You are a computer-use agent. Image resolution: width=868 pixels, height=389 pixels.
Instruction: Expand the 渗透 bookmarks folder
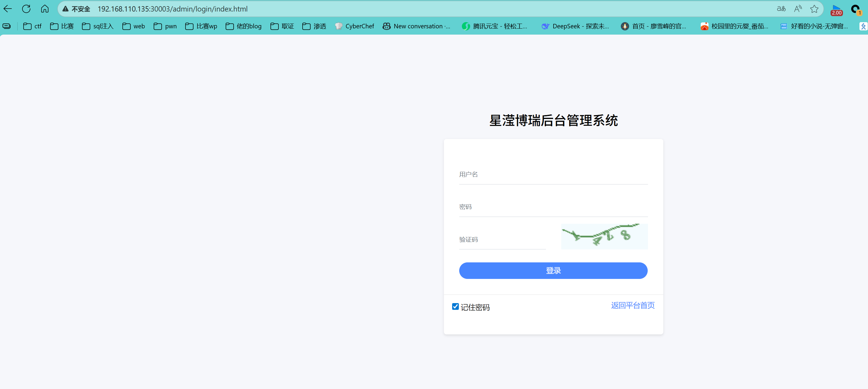click(314, 26)
